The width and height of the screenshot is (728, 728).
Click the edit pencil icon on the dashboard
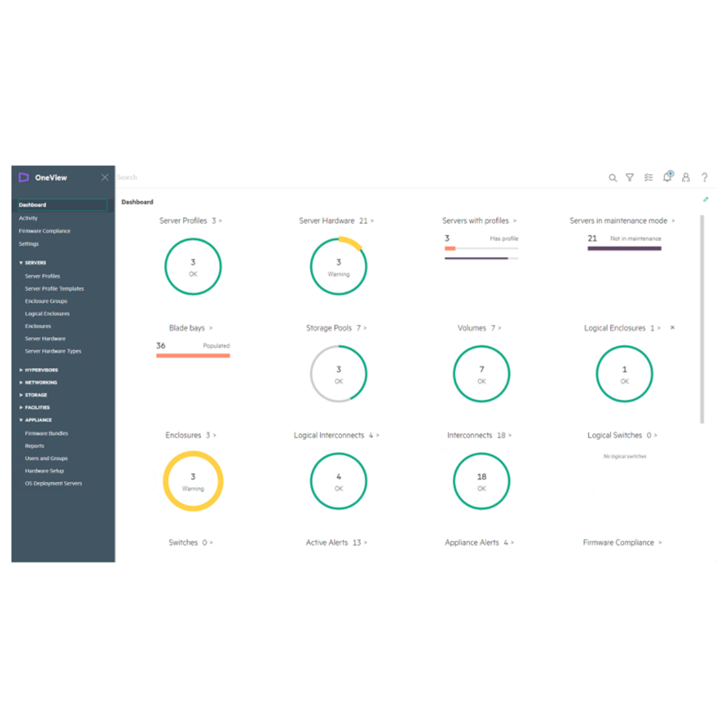coord(706,199)
